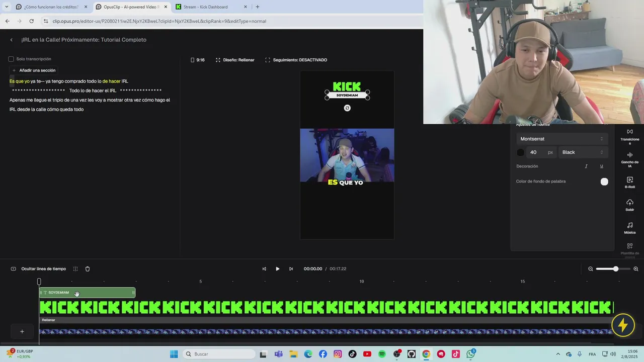Screen dimensions: 644x362
Task: Open the browser tab list dropdown arrow
Action: (7, 7)
